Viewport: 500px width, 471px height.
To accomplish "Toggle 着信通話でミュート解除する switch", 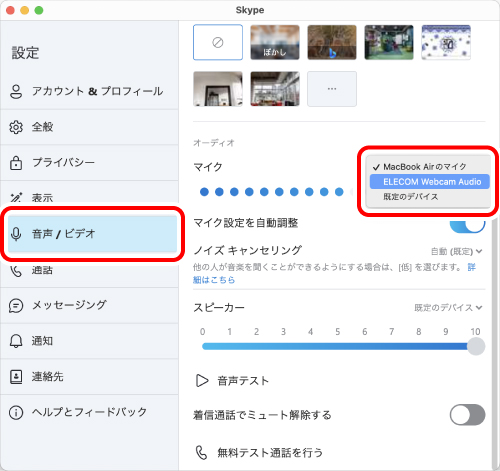I will (467, 415).
